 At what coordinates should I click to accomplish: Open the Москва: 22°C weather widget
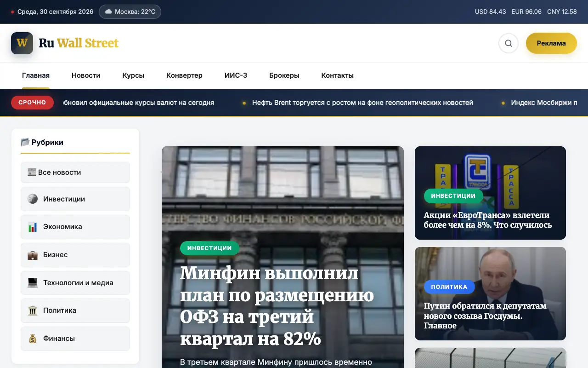130,11
